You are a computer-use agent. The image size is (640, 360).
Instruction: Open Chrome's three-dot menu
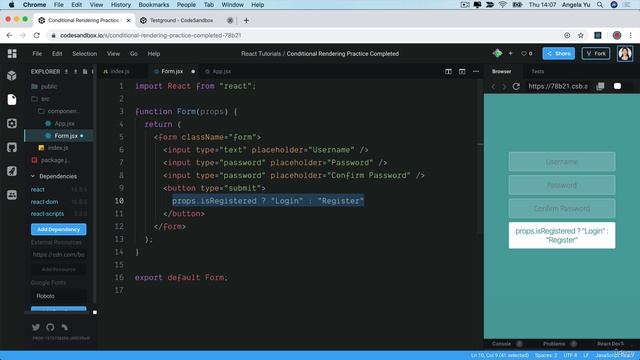coord(631,36)
